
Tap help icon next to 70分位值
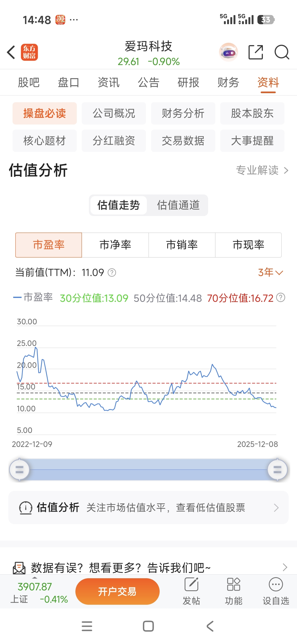tap(281, 298)
